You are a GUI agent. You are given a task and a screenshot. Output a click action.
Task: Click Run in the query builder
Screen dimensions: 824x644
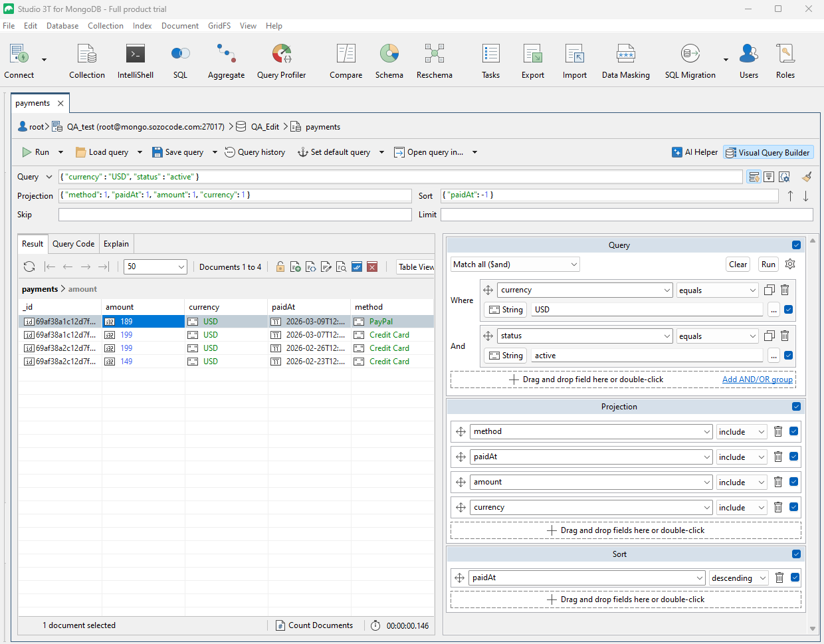pos(768,264)
